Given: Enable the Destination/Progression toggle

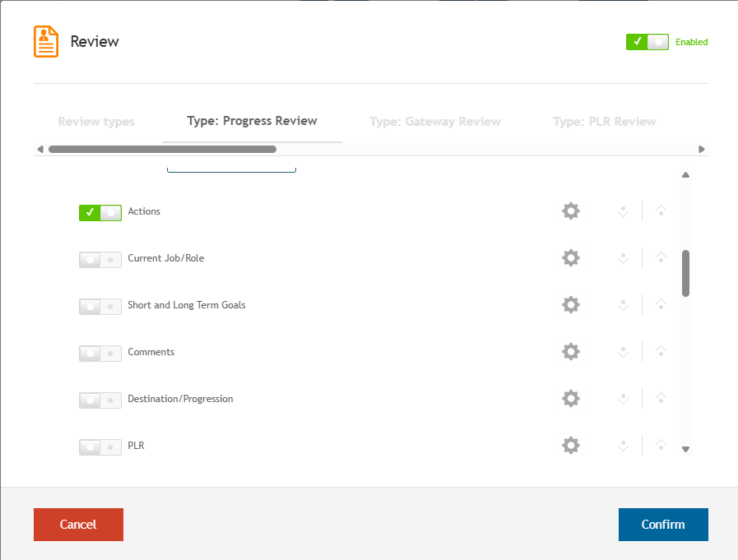Looking at the screenshot, I should (x=100, y=400).
